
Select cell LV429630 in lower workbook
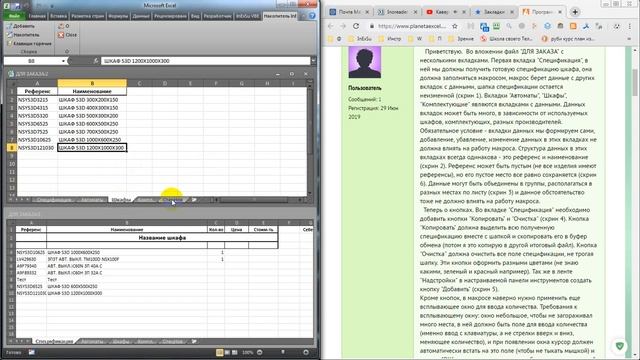coord(31,259)
